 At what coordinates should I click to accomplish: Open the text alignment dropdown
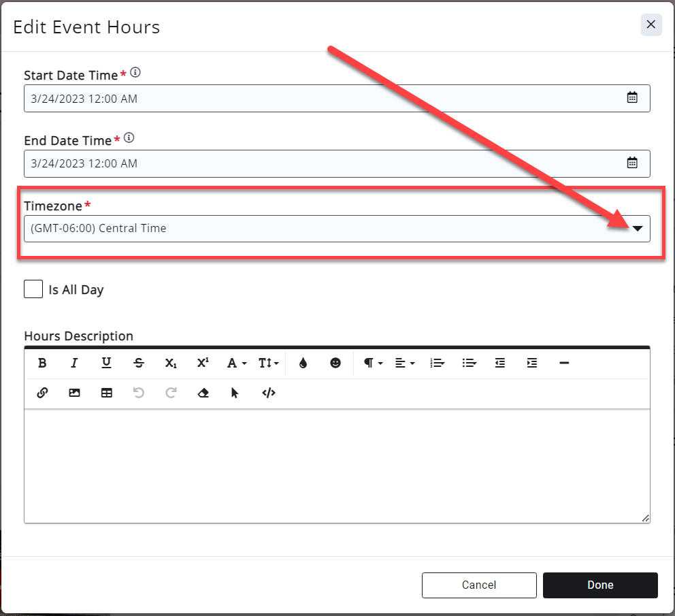tap(405, 363)
